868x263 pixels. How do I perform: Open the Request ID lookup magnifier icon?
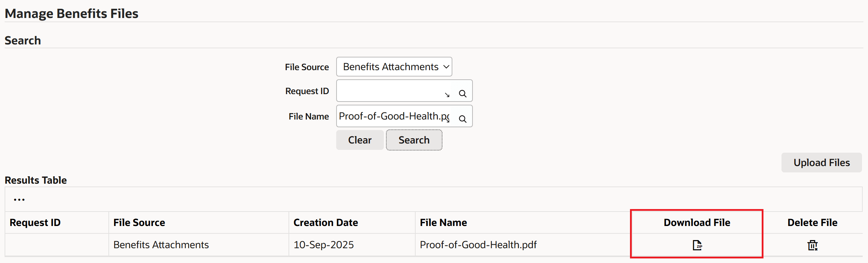[463, 94]
